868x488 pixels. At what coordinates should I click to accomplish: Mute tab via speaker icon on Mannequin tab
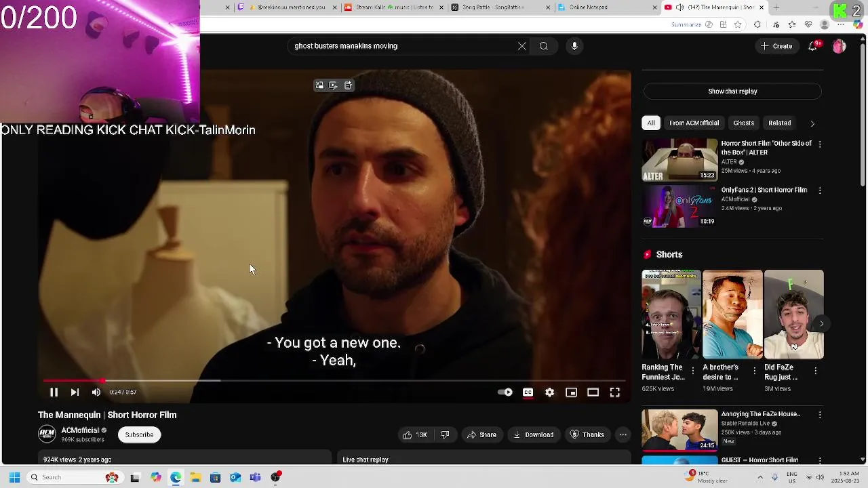point(679,7)
